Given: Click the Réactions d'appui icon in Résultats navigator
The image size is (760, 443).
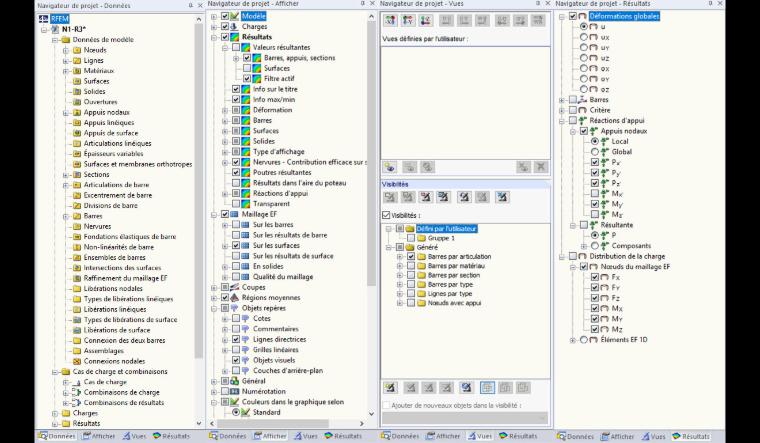Looking at the screenshot, I should pos(583,120).
